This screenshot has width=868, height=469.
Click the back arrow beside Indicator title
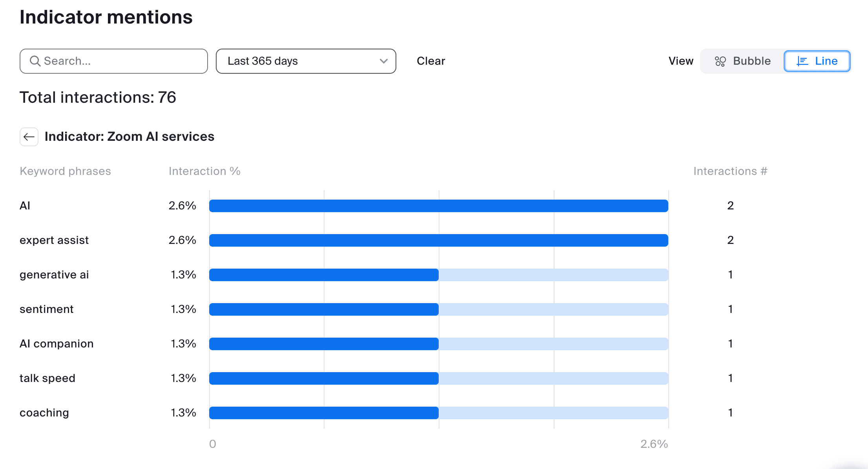(x=29, y=137)
